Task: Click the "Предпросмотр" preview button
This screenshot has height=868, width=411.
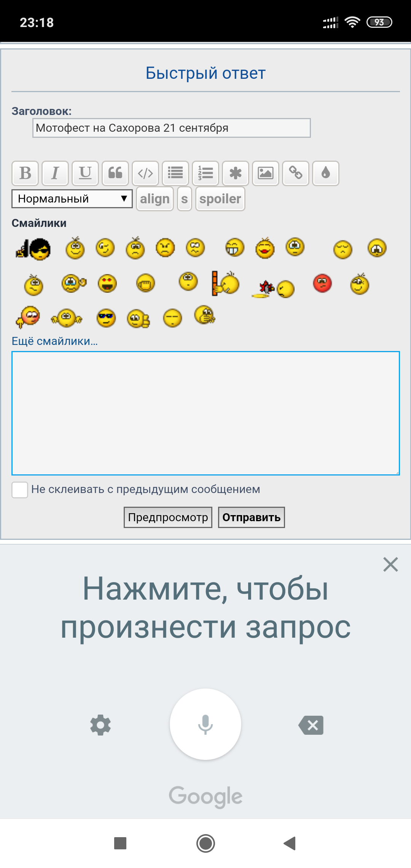Action: [168, 517]
